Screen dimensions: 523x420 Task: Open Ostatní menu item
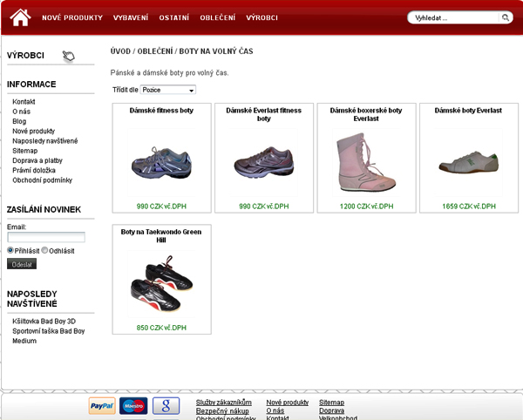[174, 17]
